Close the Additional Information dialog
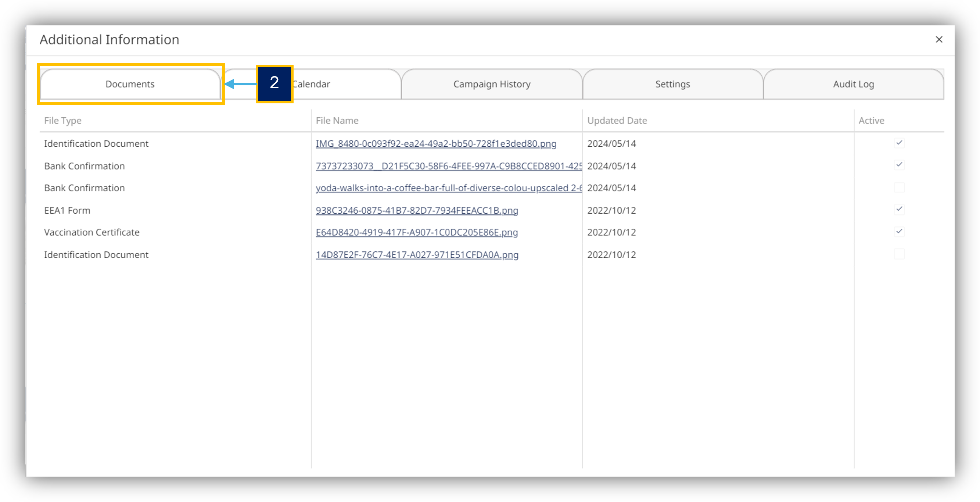The image size is (980, 502). click(x=938, y=40)
